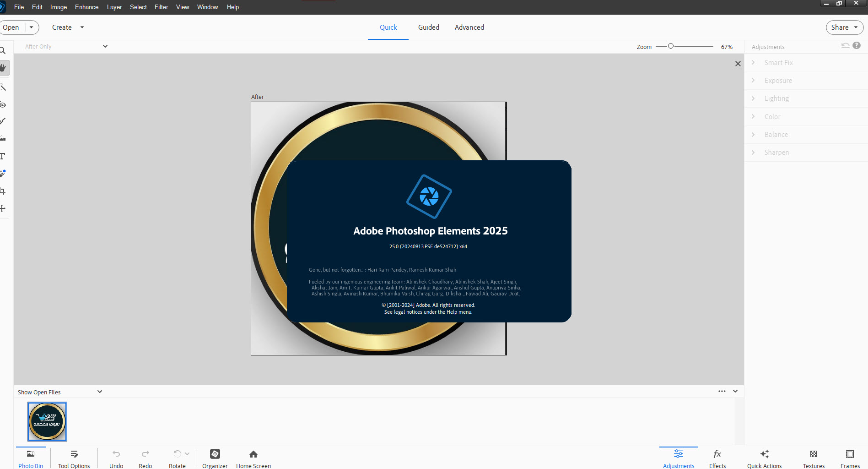868x469 pixels.
Task: Select the Type tool
Action: (3, 156)
